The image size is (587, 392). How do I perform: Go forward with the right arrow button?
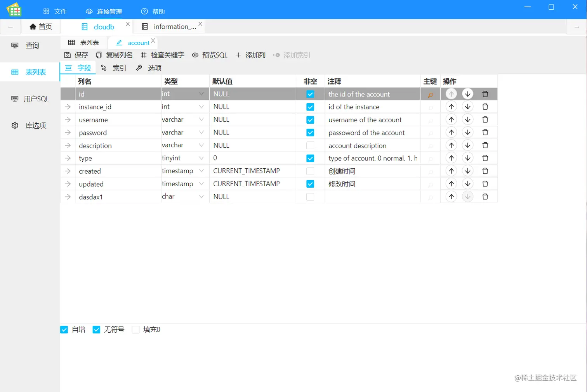tap(577, 27)
